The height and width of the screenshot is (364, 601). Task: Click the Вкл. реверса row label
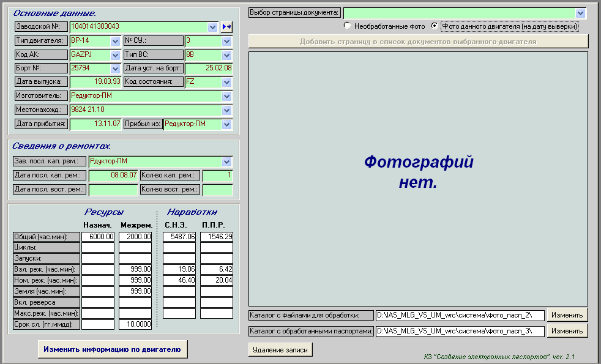[x=47, y=302]
